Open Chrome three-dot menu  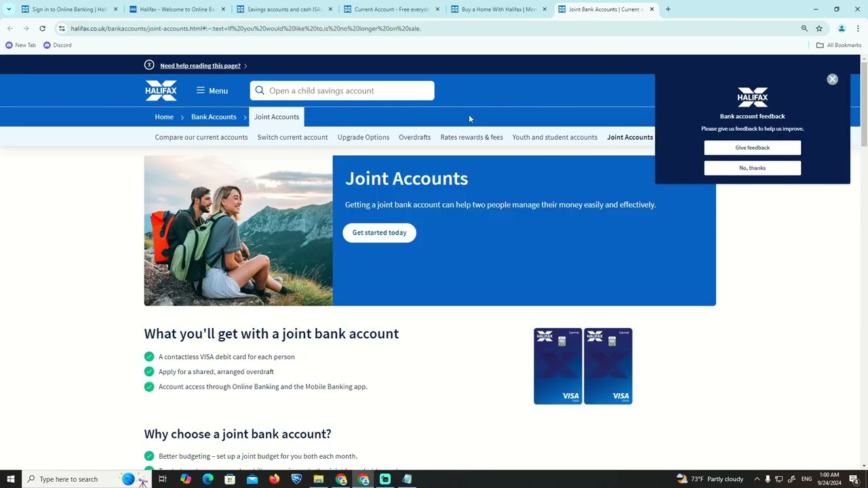pos(858,28)
